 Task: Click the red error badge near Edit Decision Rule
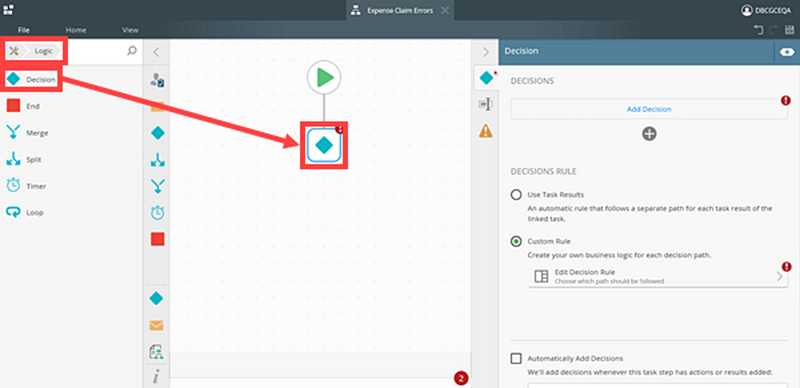point(787,266)
